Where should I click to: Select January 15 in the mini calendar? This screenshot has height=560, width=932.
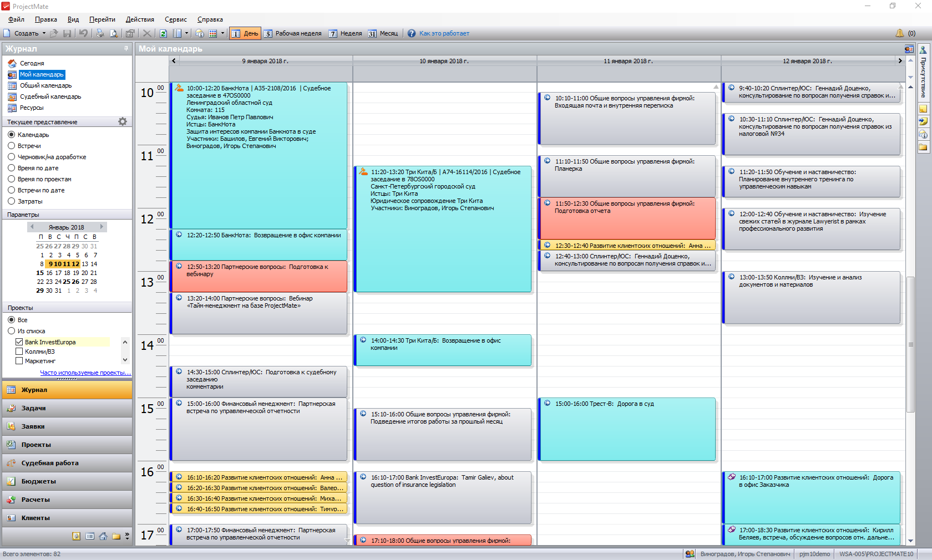[x=40, y=273]
